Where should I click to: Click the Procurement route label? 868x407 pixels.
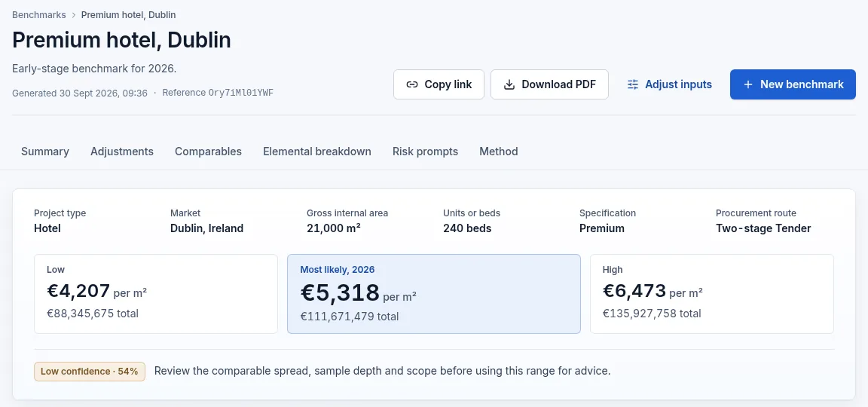pos(756,213)
